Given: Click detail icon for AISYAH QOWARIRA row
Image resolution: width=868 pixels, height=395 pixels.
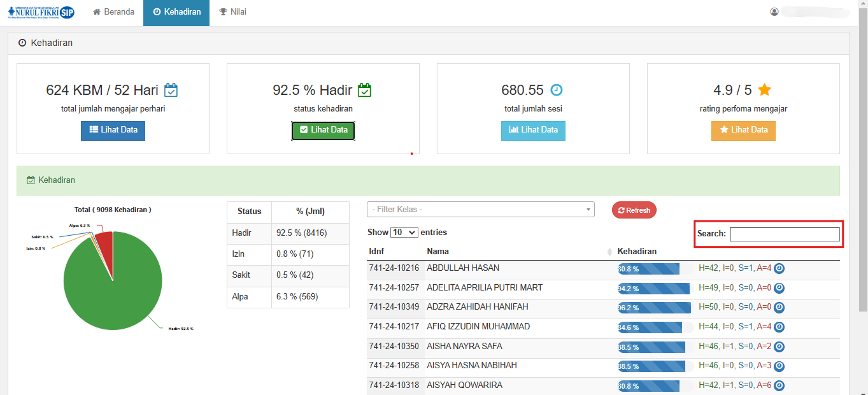Looking at the screenshot, I should 779,386.
